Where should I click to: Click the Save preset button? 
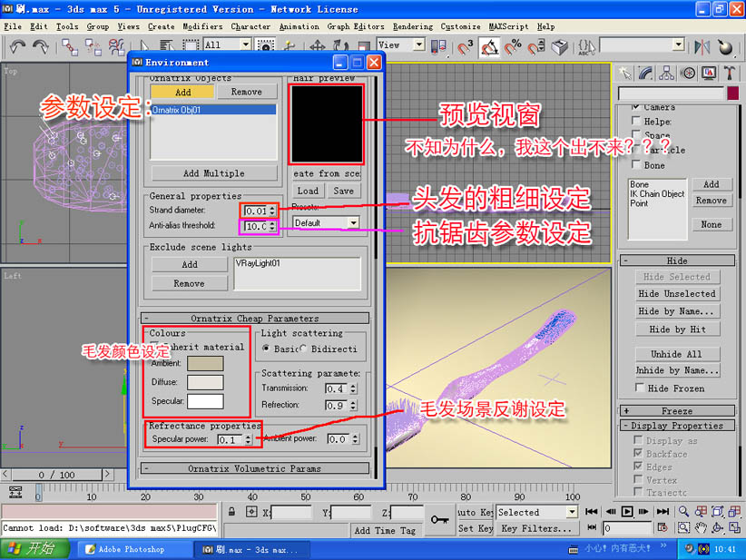tap(343, 191)
